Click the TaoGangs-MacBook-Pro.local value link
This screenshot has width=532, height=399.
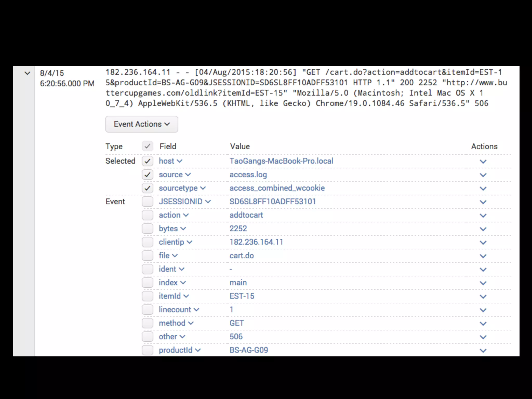[x=281, y=161]
